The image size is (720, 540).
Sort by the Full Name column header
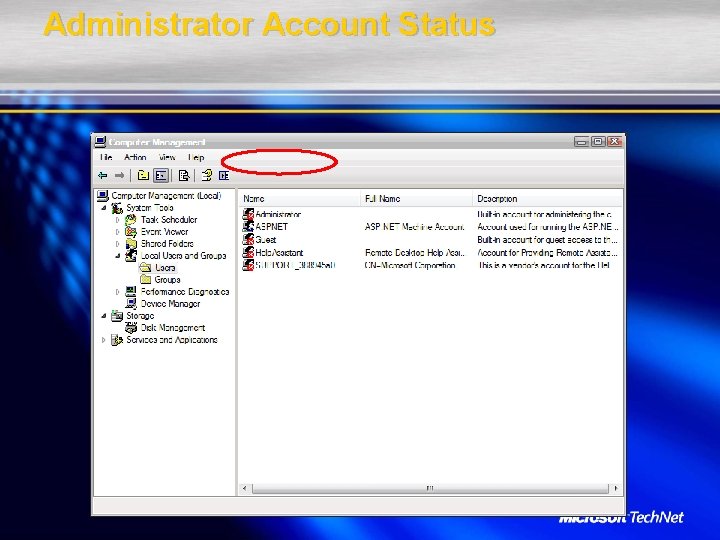pos(416,198)
